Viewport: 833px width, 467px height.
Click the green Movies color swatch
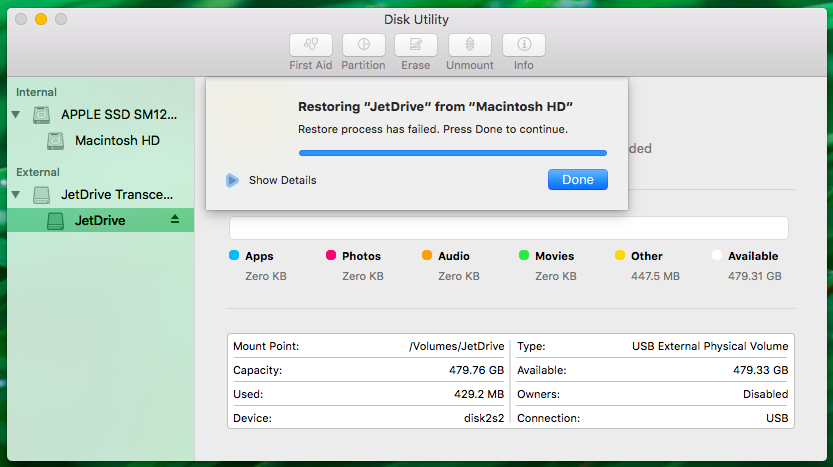tap(524, 256)
